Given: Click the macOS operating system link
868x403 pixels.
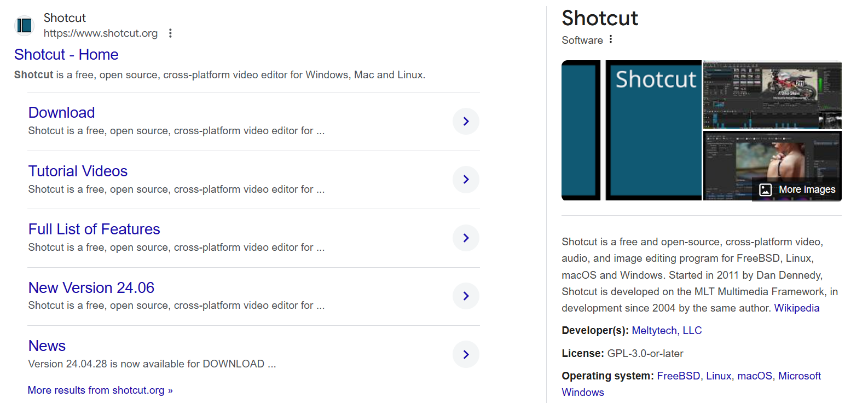Looking at the screenshot, I should tap(754, 376).
